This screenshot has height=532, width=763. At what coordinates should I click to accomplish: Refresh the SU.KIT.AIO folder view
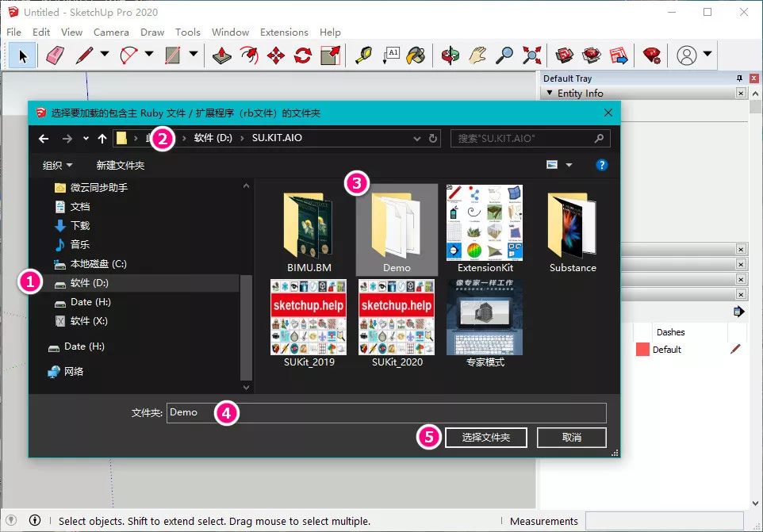(433, 139)
